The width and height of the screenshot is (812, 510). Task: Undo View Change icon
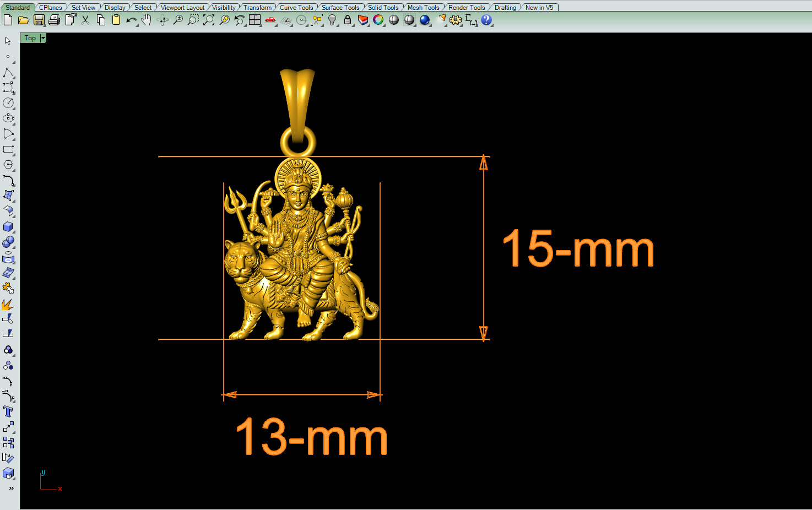tap(240, 20)
